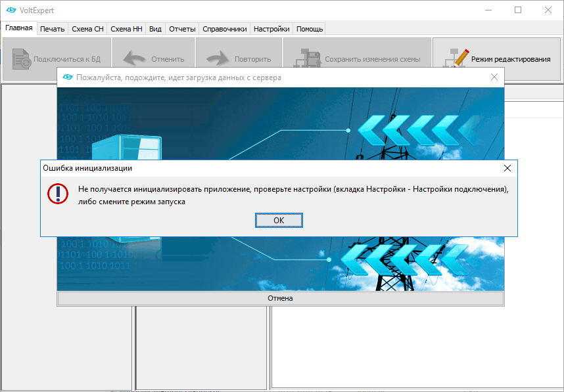Image resolution: width=564 pixels, height=392 pixels.
Task: Click OK in the initialization error dialog
Action: click(x=279, y=220)
